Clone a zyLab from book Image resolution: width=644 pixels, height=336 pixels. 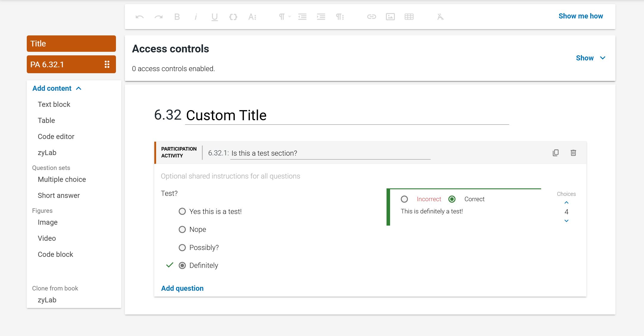[x=47, y=300]
